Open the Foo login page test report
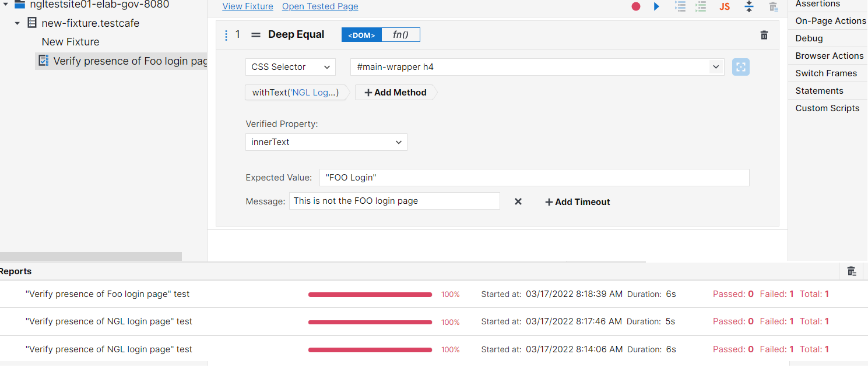This screenshot has width=868, height=368. 108,294
